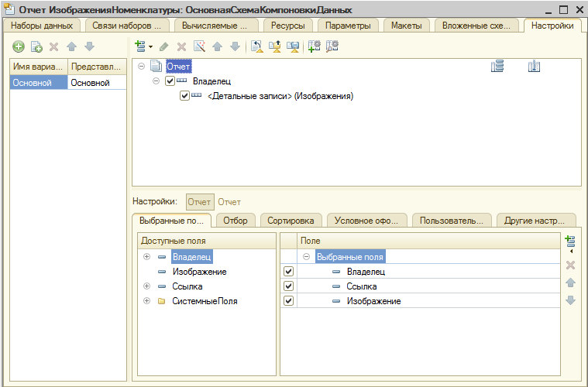Open the Вычисляемые tab
588x387 pixels.
coord(215,26)
